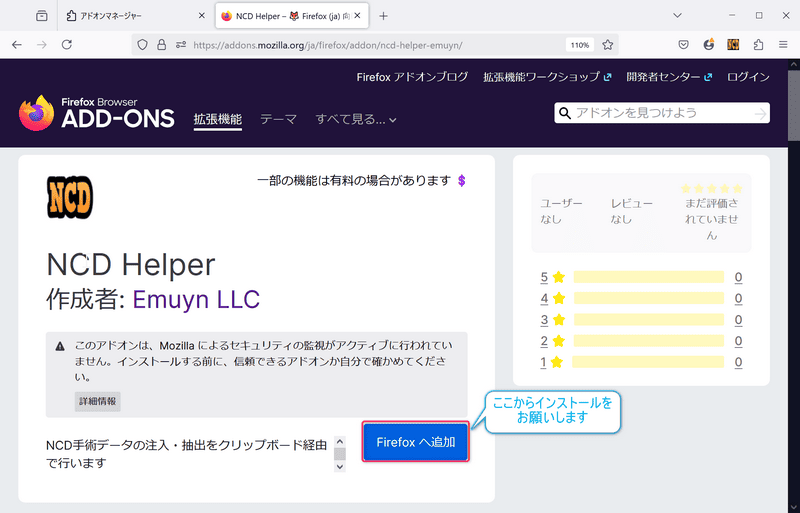Click the 1 star rating row link
This screenshot has height=513, width=800.
pos(552,362)
